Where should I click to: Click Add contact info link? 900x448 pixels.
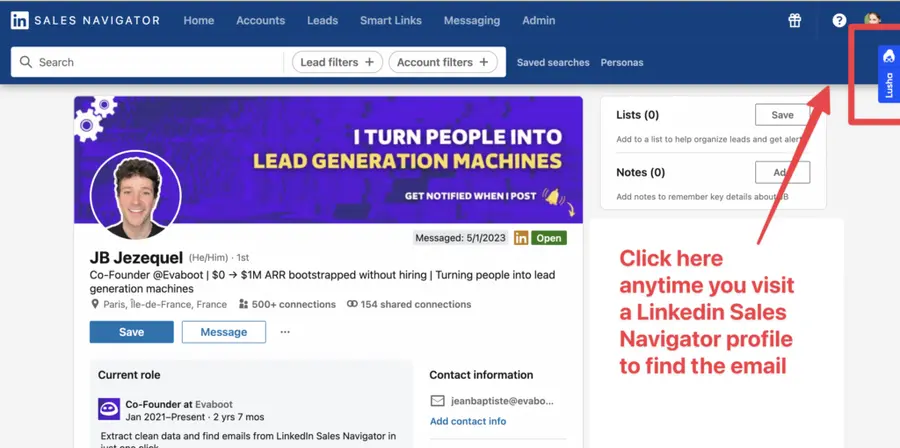pyautogui.click(x=468, y=421)
